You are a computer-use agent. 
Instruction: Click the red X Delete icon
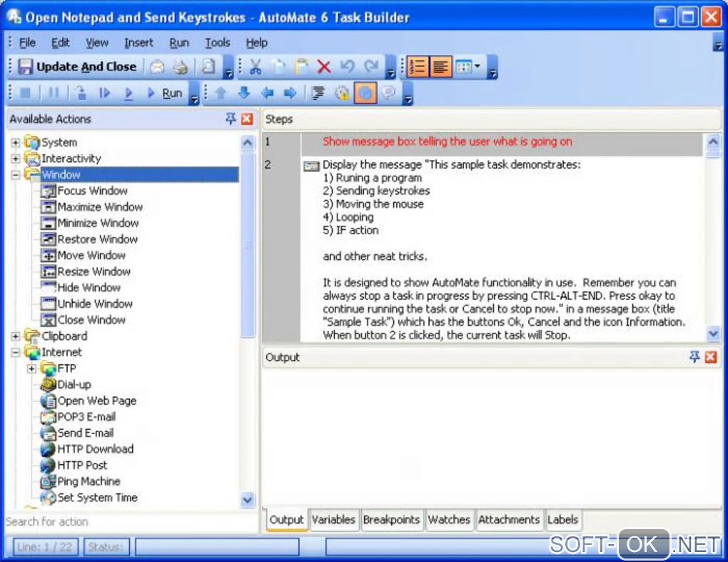coord(324,67)
